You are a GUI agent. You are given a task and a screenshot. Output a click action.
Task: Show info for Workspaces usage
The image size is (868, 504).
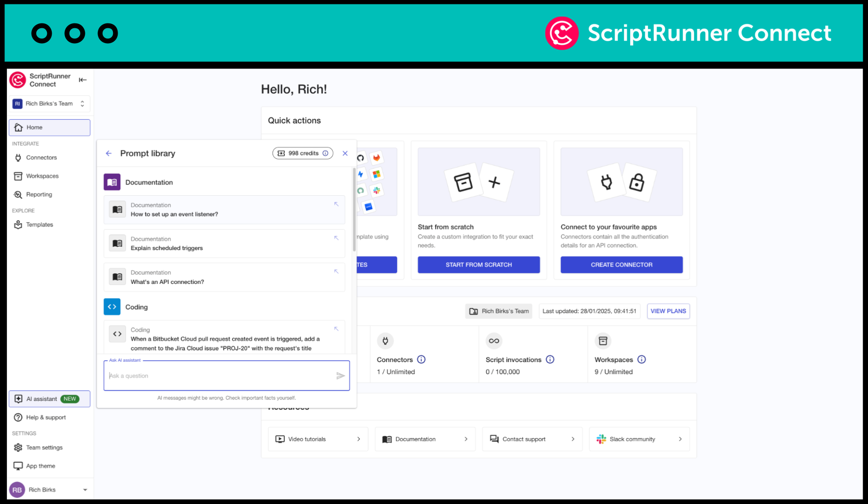pos(641,359)
